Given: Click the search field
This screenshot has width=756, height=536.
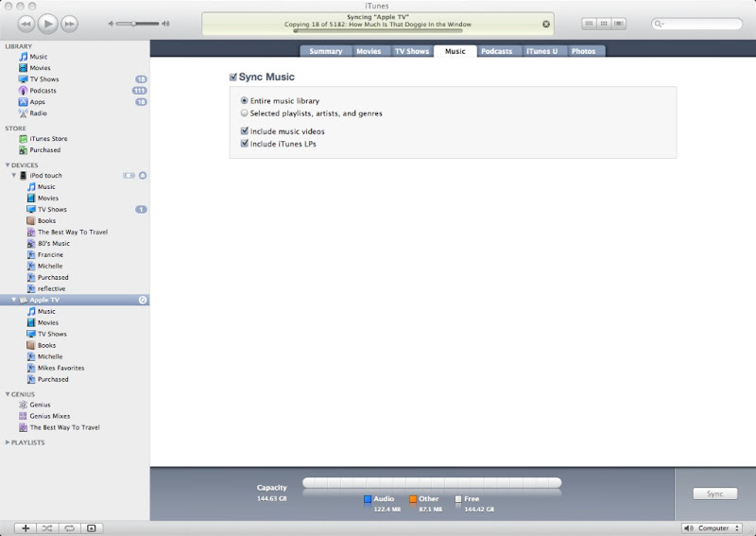Looking at the screenshot, I should (x=696, y=24).
